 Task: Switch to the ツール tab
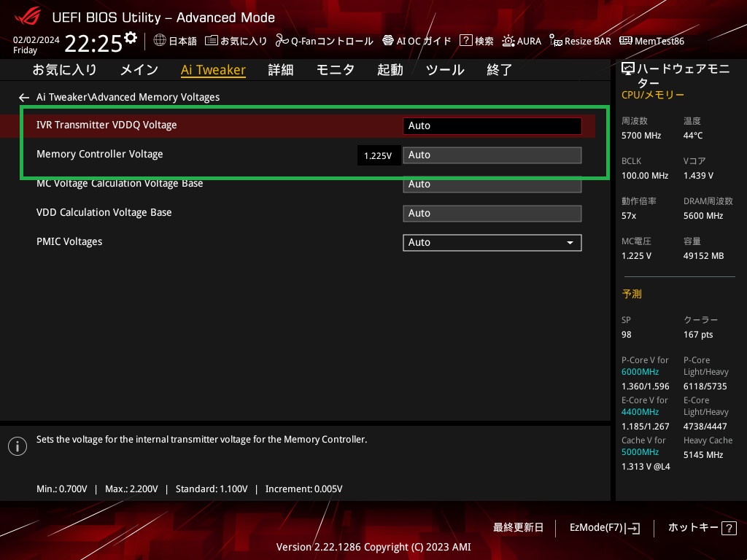(445, 70)
